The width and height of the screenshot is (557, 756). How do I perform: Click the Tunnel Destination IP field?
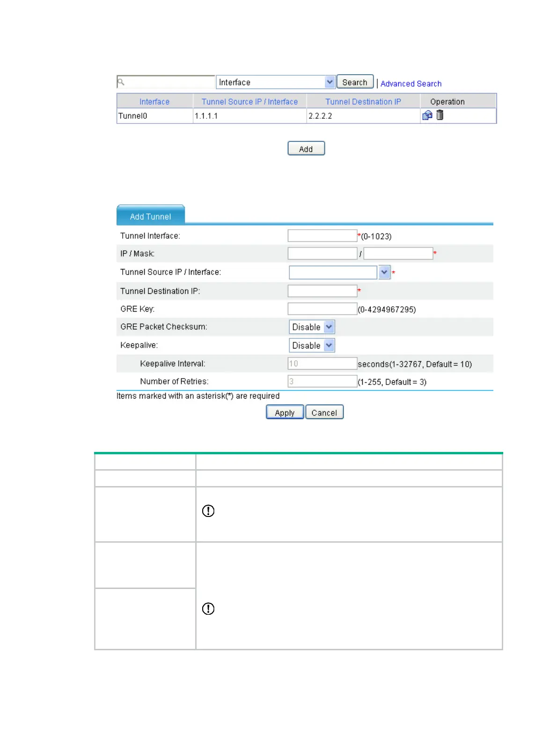click(x=322, y=291)
